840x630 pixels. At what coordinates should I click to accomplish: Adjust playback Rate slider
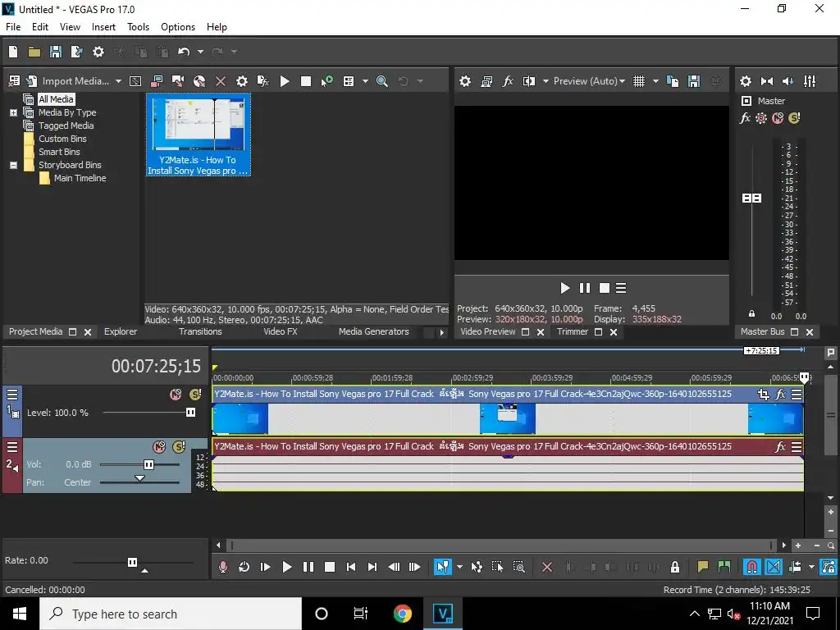click(x=132, y=562)
